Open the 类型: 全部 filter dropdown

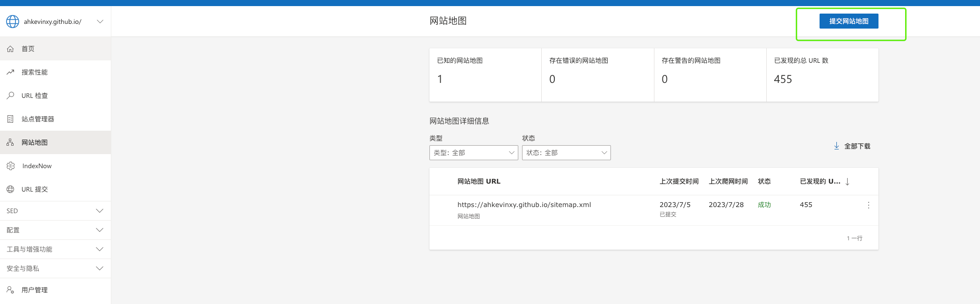pyautogui.click(x=473, y=153)
